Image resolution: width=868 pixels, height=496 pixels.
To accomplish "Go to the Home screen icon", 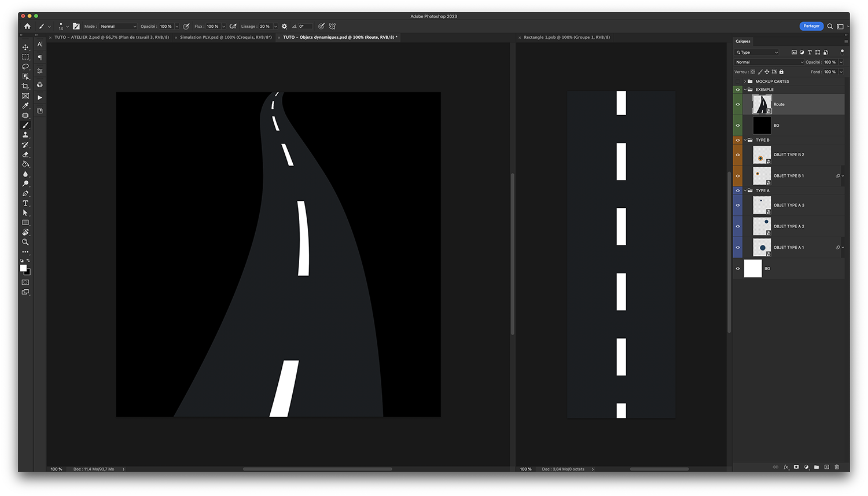I will click(27, 26).
